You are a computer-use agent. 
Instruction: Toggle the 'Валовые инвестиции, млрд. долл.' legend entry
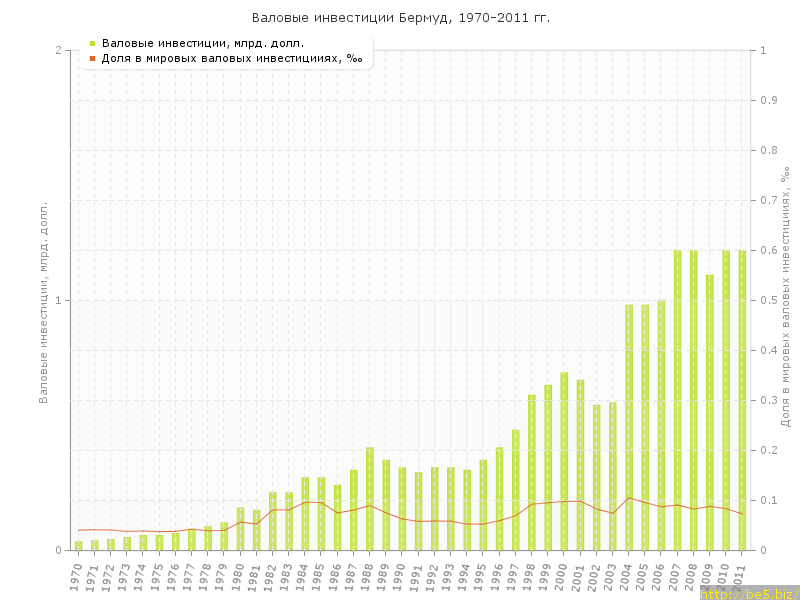tap(203, 43)
